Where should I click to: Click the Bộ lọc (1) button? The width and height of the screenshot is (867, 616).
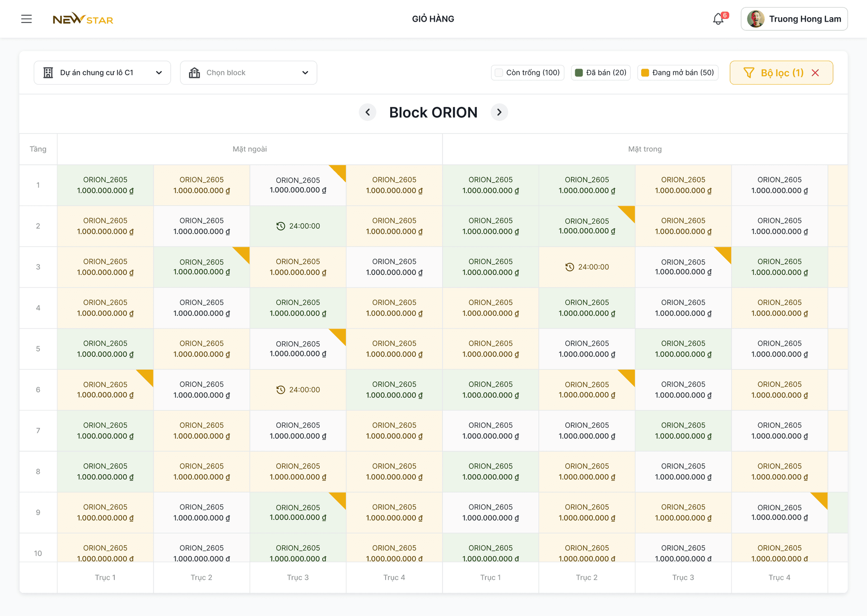781,73
